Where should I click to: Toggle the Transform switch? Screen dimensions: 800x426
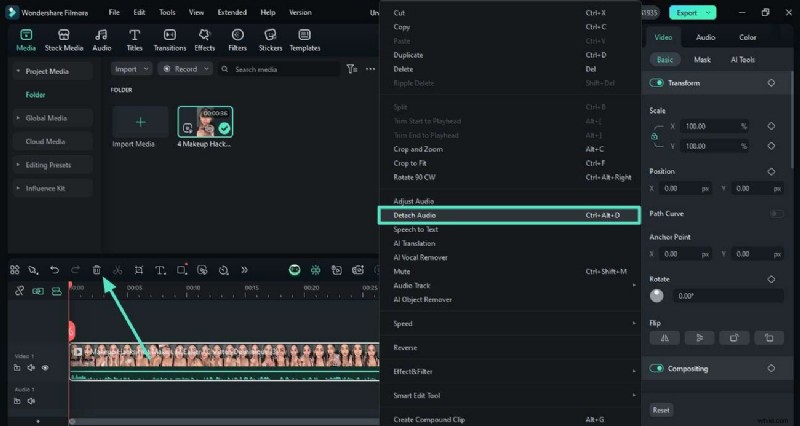pyautogui.click(x=657, y=83)
